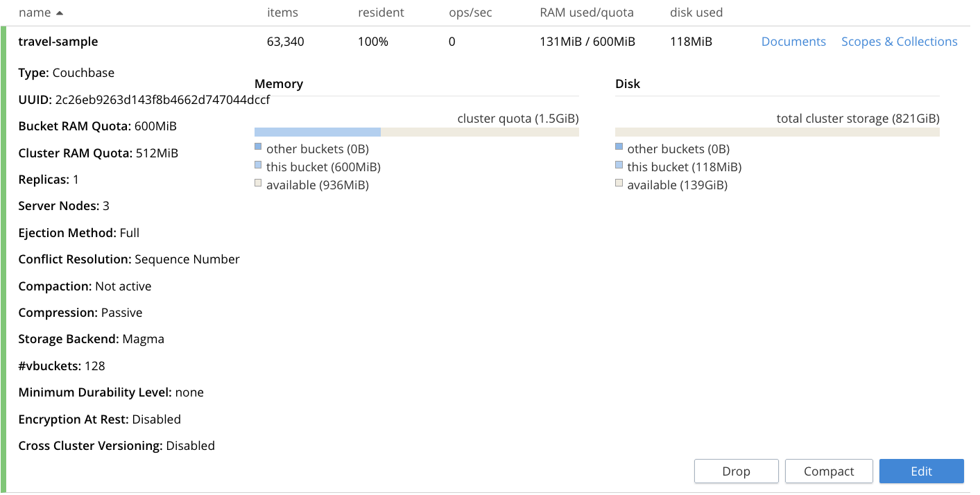Click the Memory legend square labeled available

tap(258, 183)
